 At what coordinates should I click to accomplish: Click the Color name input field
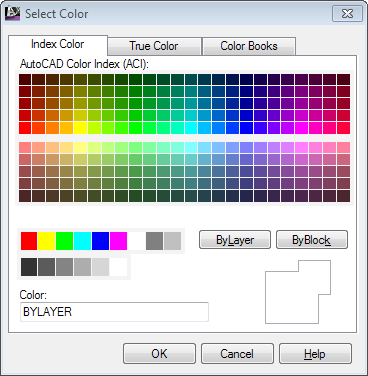pyautogui.click(x=114, y=312)
